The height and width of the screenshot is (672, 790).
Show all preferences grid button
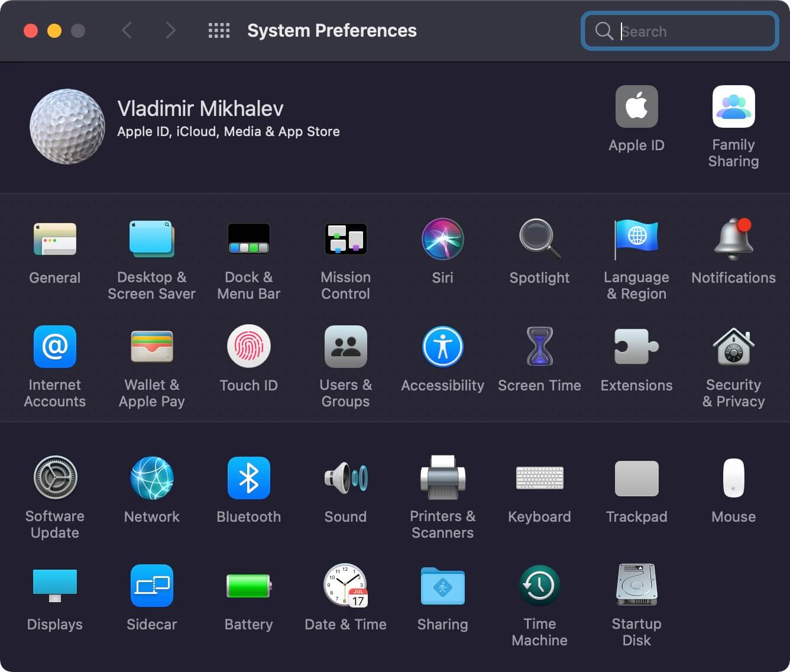pos(219,31)
